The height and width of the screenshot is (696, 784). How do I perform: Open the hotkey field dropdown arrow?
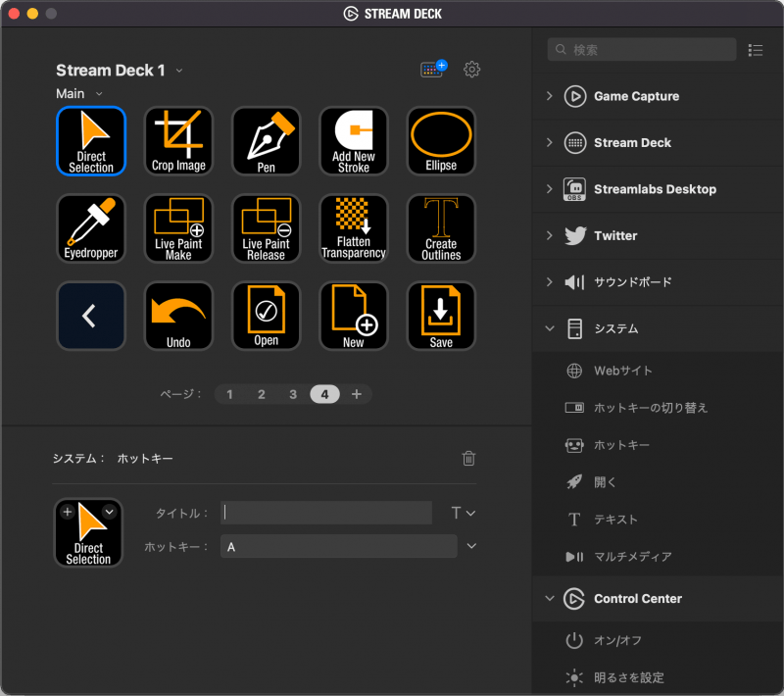click(471, 546)
